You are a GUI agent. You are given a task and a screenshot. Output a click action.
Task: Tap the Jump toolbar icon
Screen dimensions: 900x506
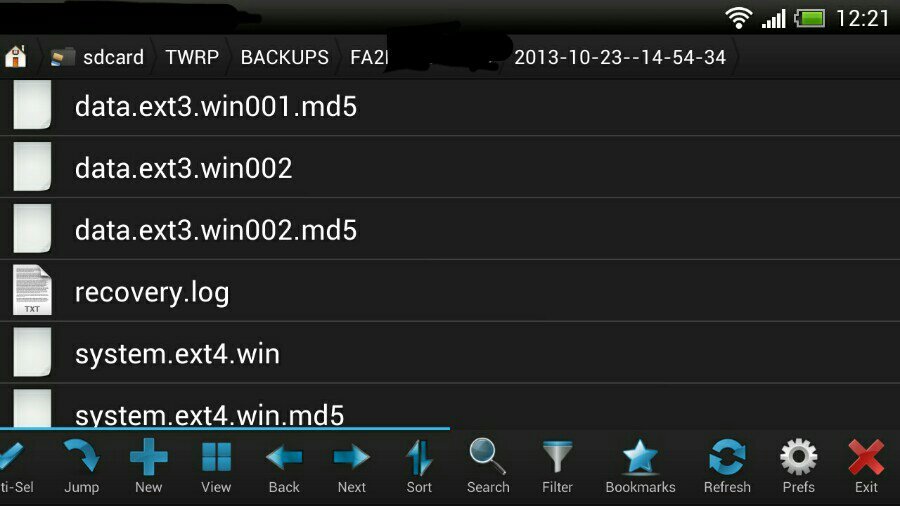81,466
